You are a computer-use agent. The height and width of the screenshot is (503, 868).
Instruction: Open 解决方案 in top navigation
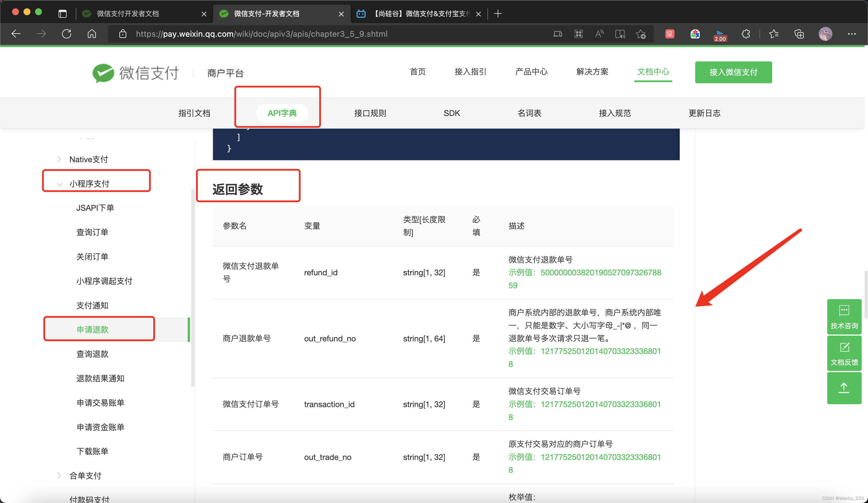pyautogui.click(x=592, y=72)
